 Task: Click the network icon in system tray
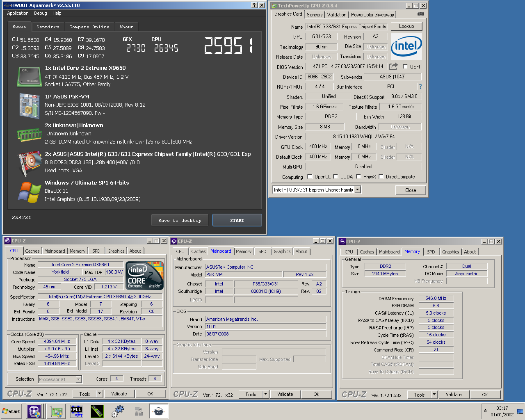tap(520, 411)
